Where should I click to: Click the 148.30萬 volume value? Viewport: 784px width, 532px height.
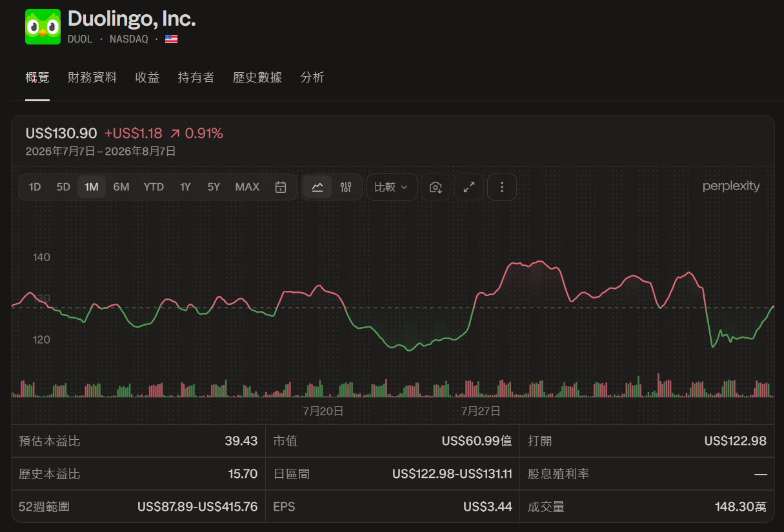pos(741,507)
